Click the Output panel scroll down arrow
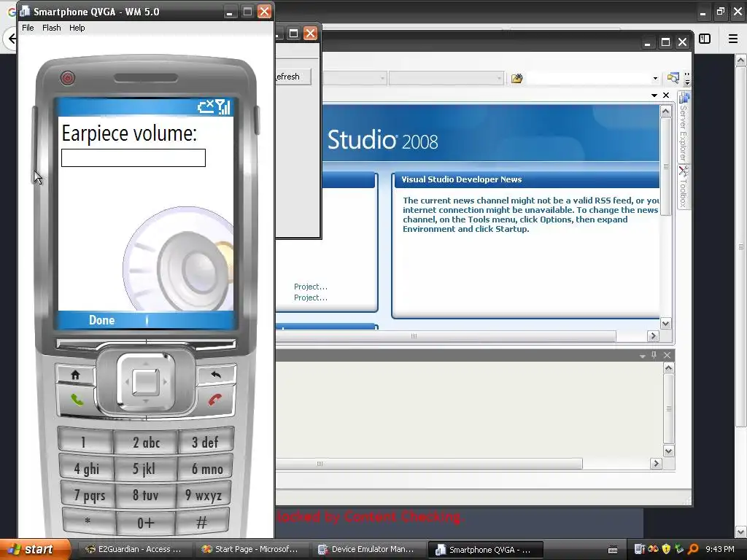The width and height of the screenshot is (747, 560). click(x=668, y=451)
